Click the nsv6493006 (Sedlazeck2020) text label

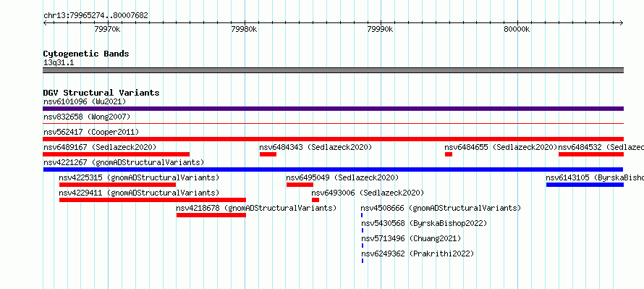coord(368,193)
